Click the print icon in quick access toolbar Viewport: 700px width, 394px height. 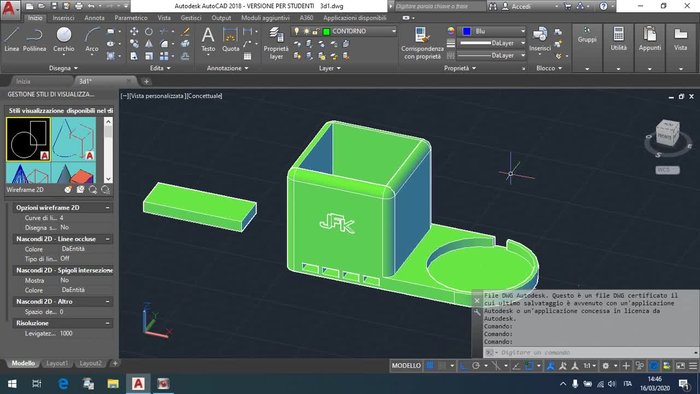coord(79,6)
